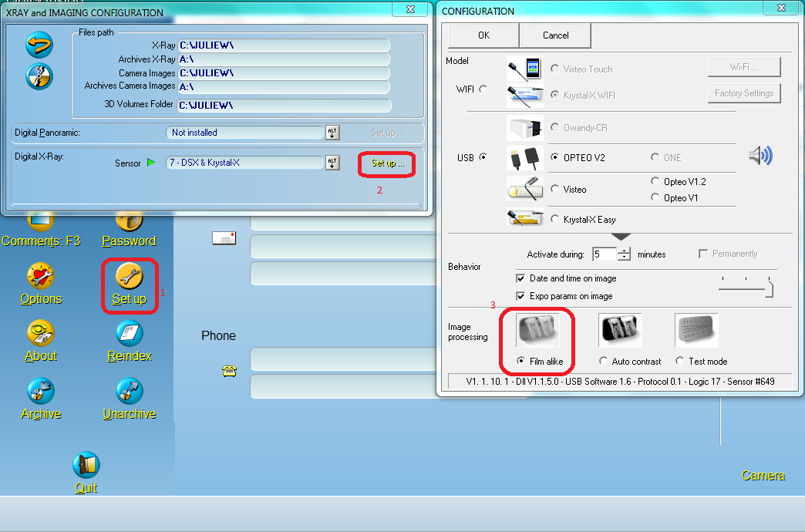
Task: Click the Digital X-Ray Set up button
Action: click(387, 163)
